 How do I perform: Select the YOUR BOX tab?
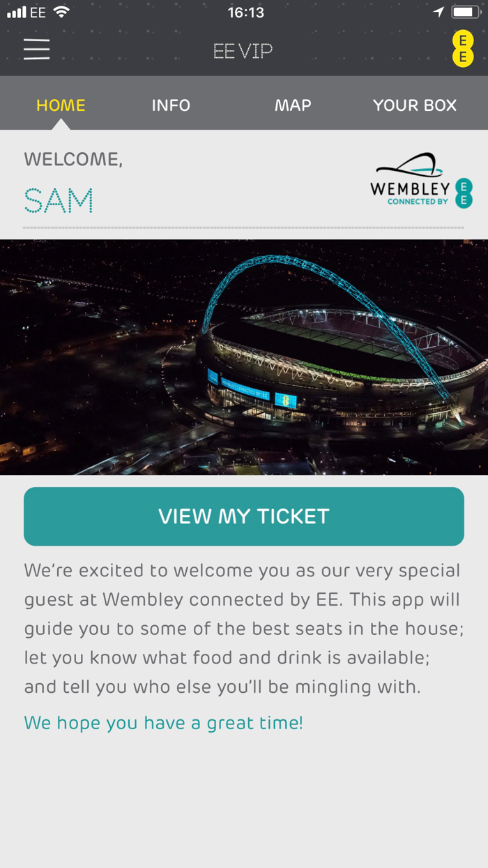414,105
